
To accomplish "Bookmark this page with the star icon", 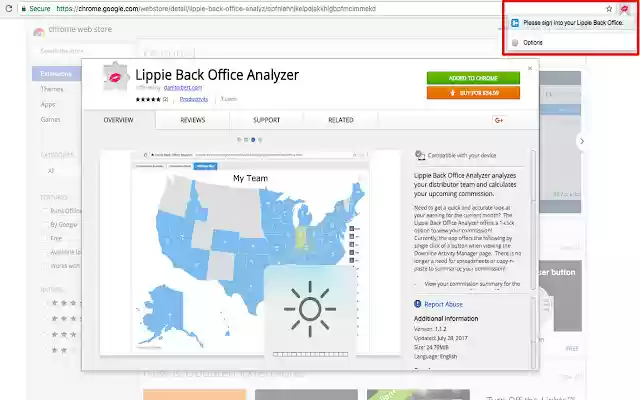I will (x=609, y=9).
